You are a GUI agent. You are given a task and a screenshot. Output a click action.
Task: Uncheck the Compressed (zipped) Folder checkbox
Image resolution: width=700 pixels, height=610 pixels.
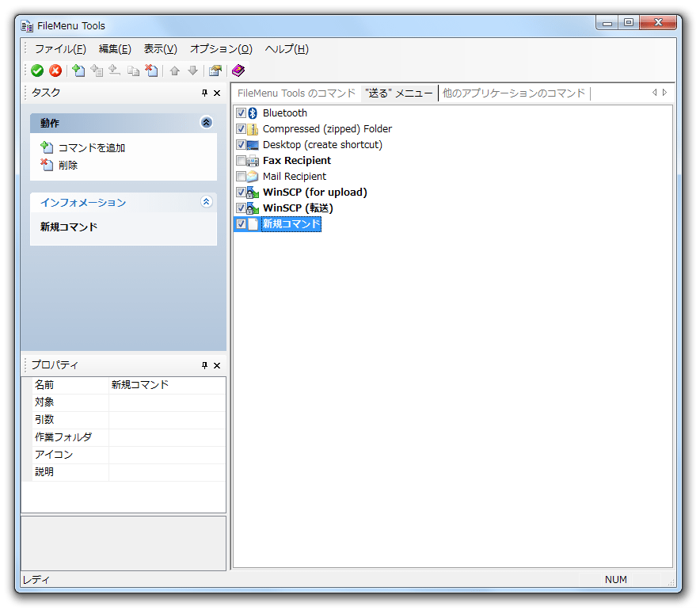pyautogui.click(x=241, y=129)
